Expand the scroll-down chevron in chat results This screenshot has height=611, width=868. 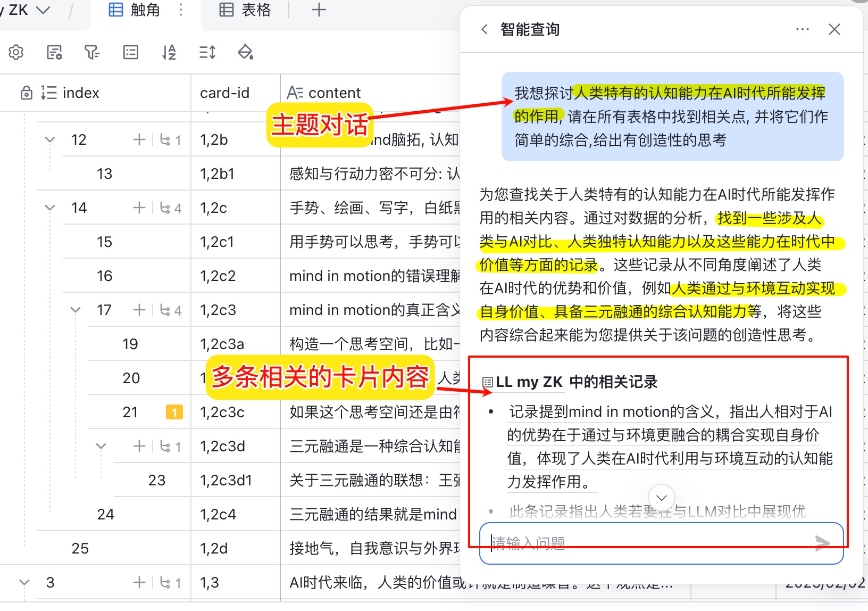click(662, 498)
